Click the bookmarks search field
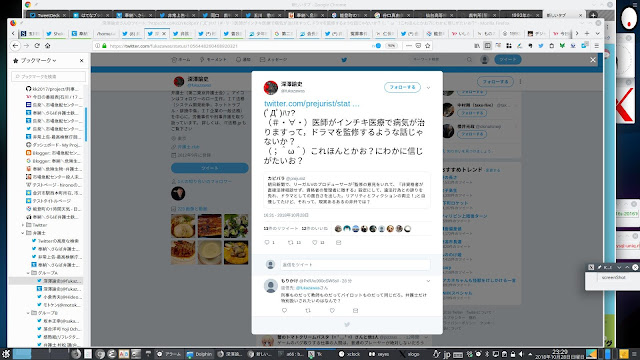 (x=49, y=76)
